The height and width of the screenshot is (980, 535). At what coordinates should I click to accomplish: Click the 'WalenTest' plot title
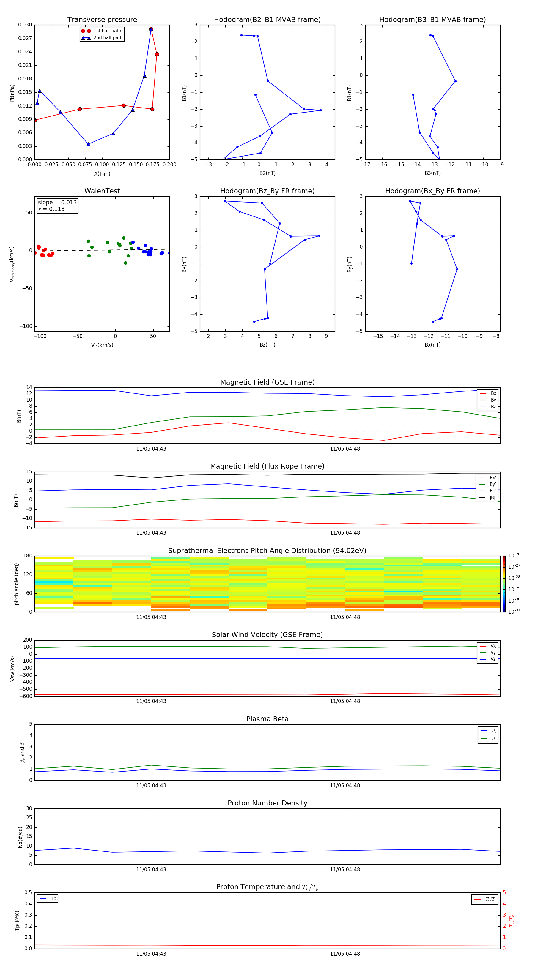point(102,191)
